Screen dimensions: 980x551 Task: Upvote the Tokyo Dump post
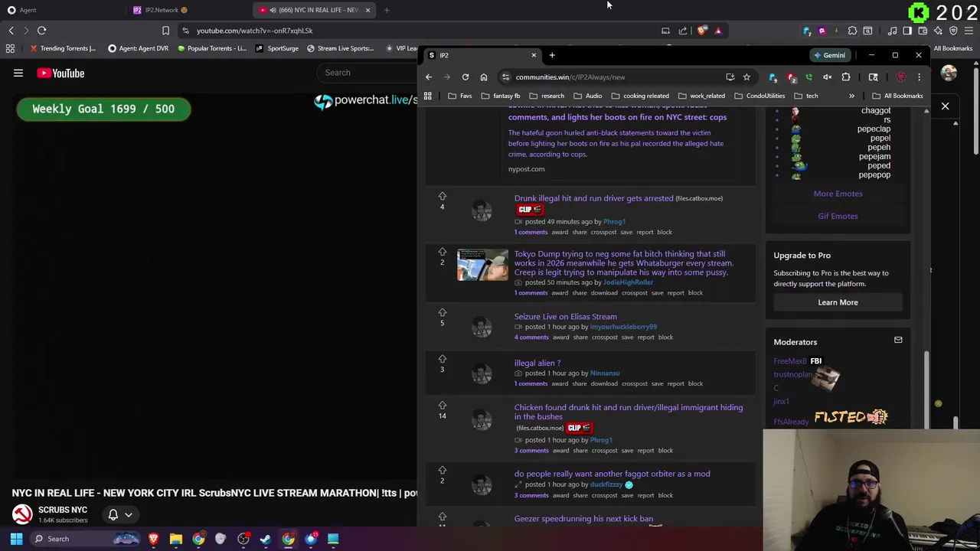click(442, 252)
